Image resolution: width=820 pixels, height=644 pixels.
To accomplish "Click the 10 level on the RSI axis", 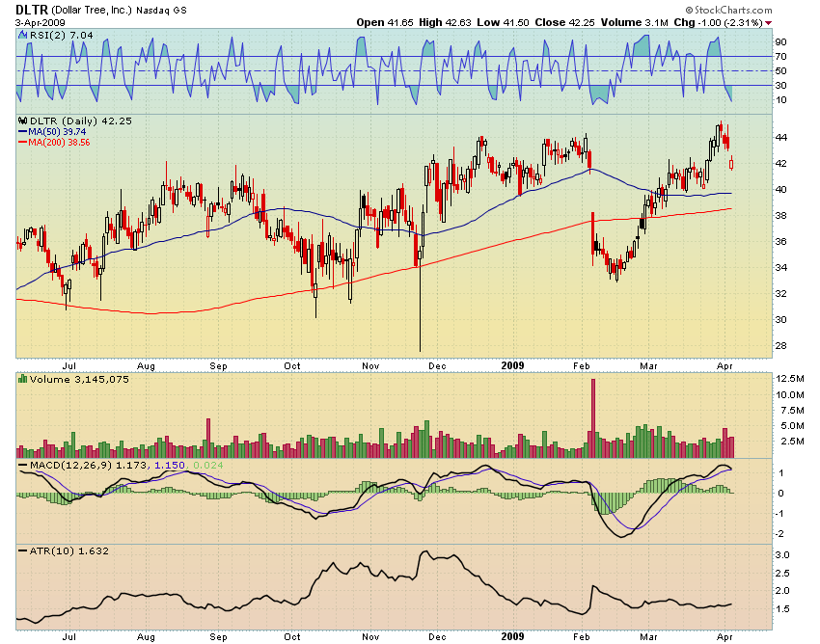I will tap(781, 100).
